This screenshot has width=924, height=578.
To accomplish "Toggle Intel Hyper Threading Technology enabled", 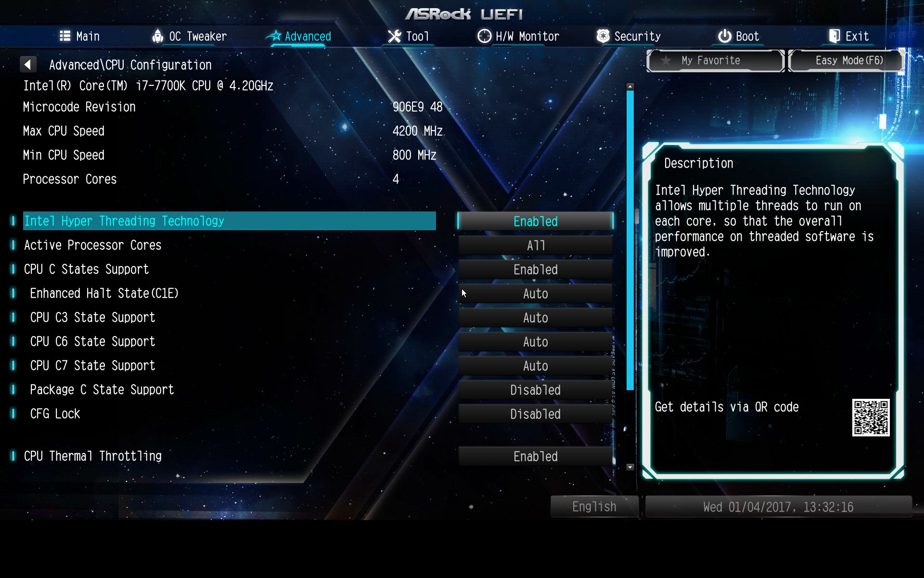I will (x=536, y=221).
